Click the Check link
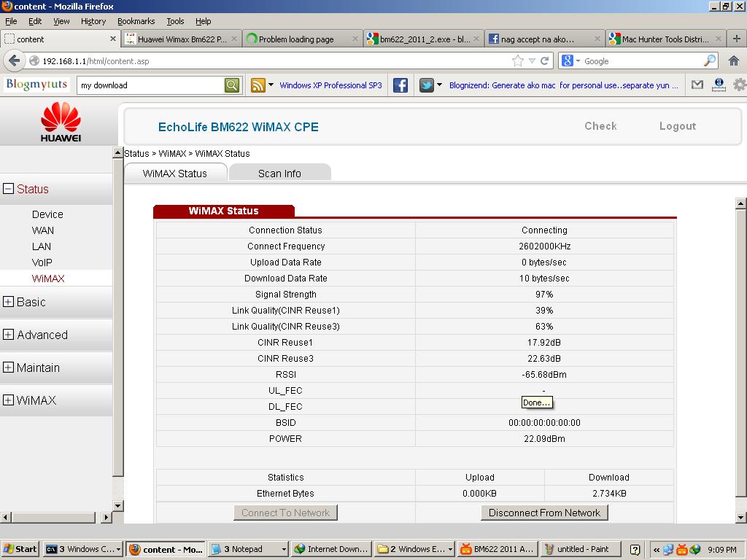The width and height of the screenshot is (747, 560). tap(601, 126)
